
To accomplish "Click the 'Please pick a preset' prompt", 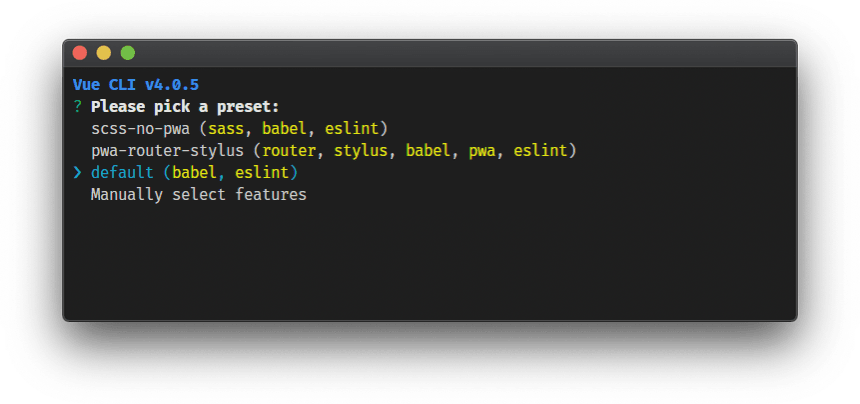I will [x=185, y=107].
